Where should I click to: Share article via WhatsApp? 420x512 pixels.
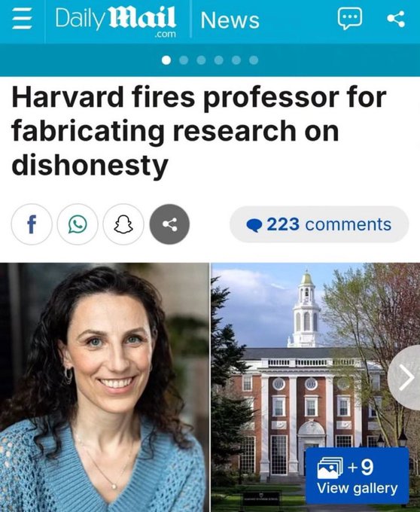[x=78, y=224]
